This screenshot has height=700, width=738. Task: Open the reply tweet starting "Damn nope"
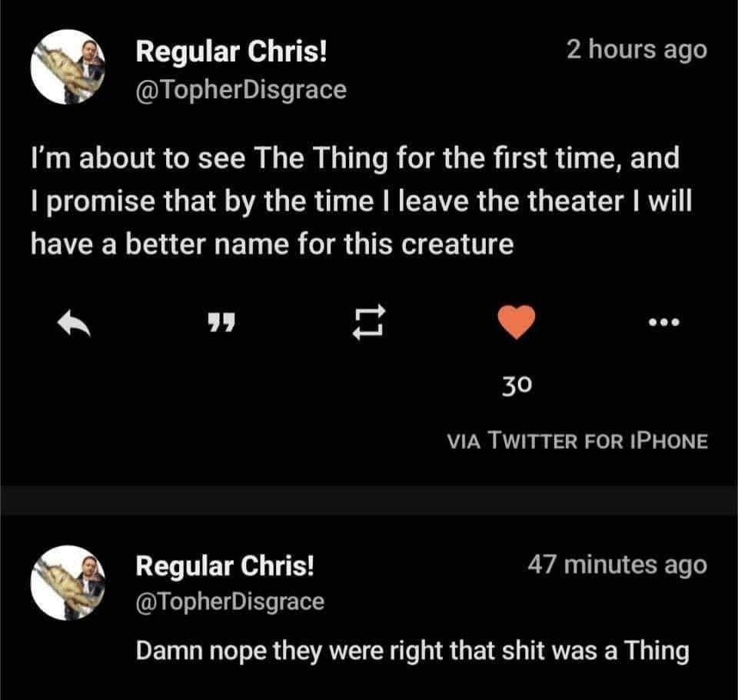(412, 651)
